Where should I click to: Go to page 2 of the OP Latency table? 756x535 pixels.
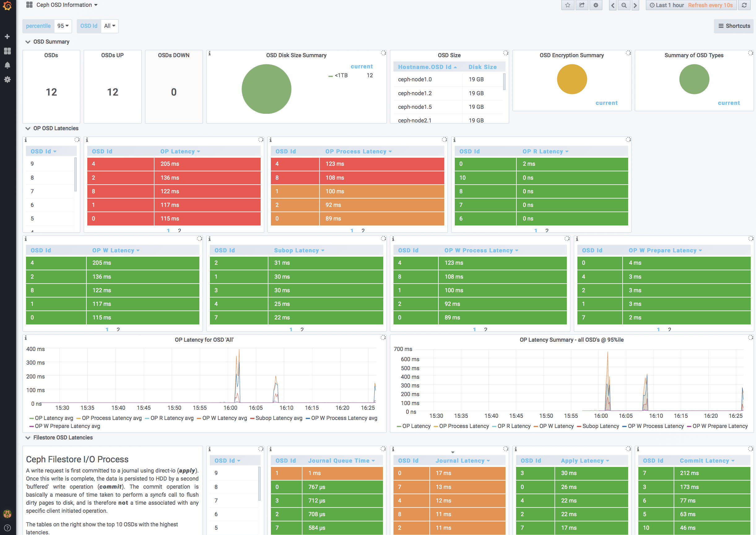click(180, 231)
